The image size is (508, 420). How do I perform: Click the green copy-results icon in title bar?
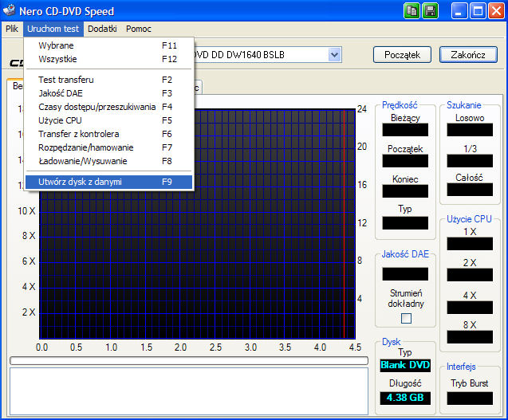[412, 11]
